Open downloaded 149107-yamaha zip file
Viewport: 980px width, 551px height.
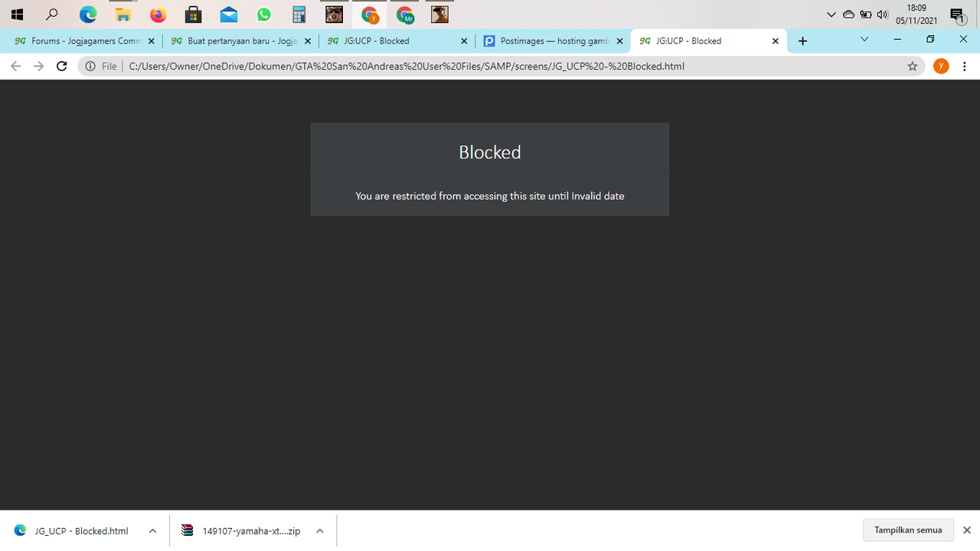[242, 531]
